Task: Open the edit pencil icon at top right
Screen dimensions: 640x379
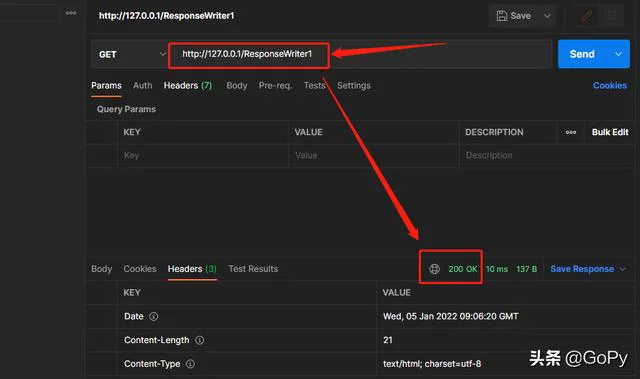Action: pos(587,16)
